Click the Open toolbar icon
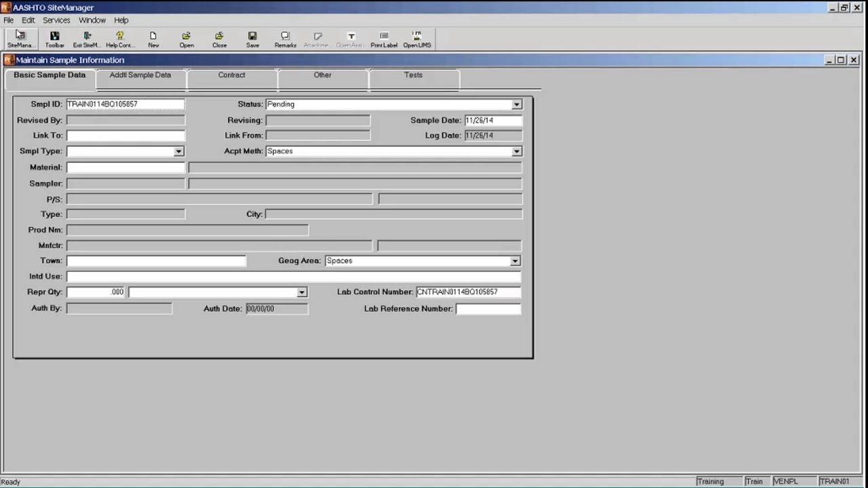 [186, 39]
